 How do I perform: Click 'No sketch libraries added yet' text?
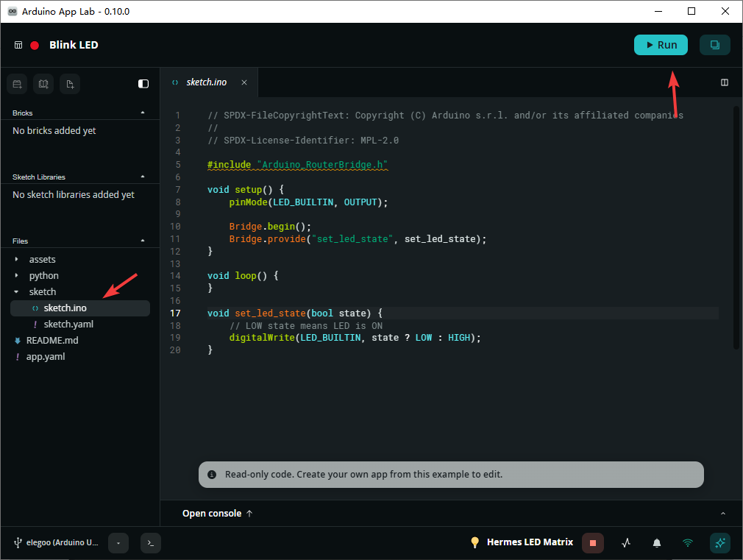[74, 195]
